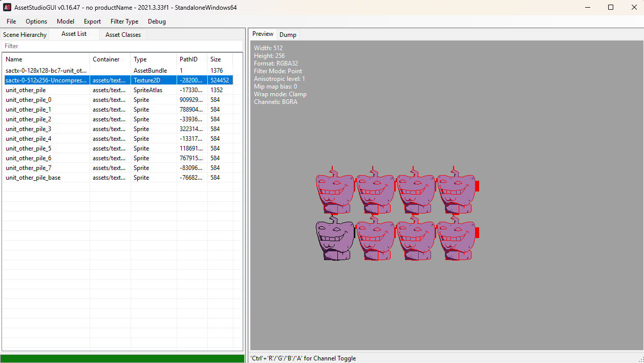Sort the list by Name column header

pyautogui.click(x=46, y=59)
